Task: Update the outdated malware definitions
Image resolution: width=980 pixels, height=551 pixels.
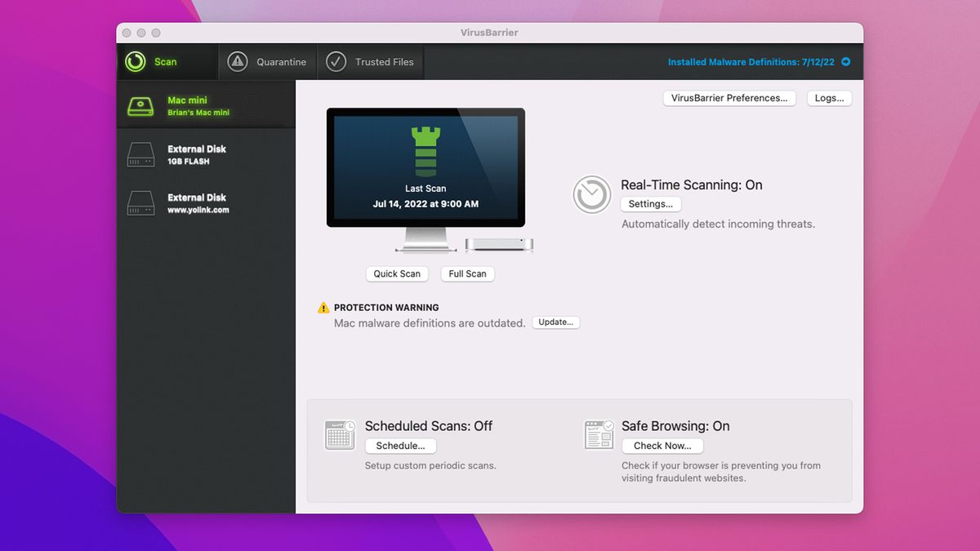Action: [x=556, y=322]
